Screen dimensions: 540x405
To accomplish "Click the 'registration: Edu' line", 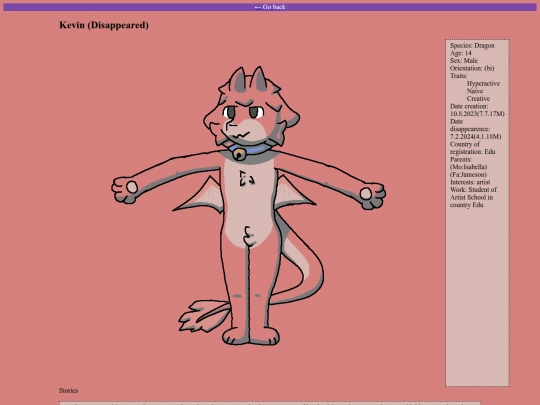I will (x=472, y=152).
